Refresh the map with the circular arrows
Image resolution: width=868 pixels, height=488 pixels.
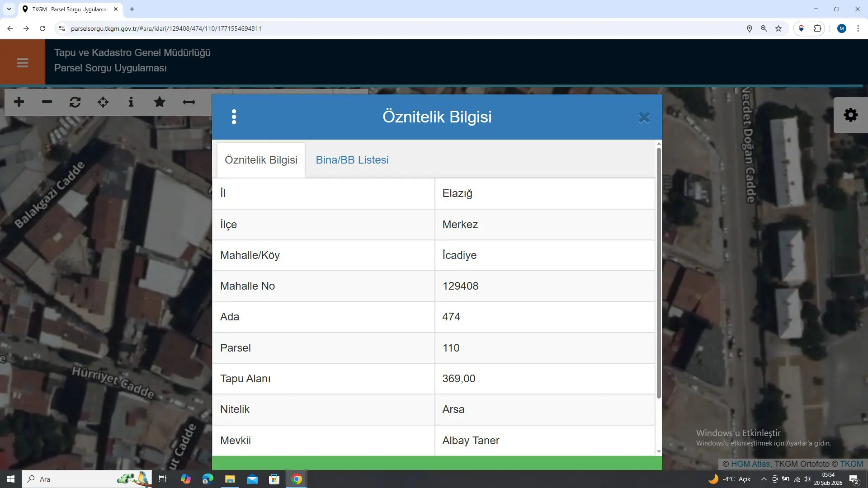pos(75,102)
